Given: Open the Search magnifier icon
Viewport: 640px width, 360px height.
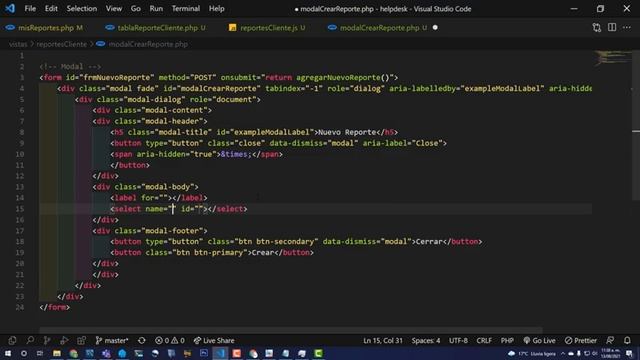Looking at the screenshot, I should pyautogui.click(x=30, y=340).
